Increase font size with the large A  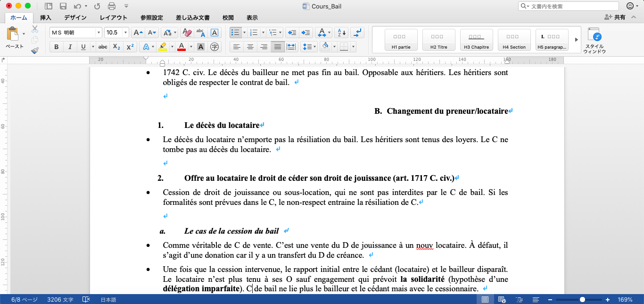coord(138,33)
